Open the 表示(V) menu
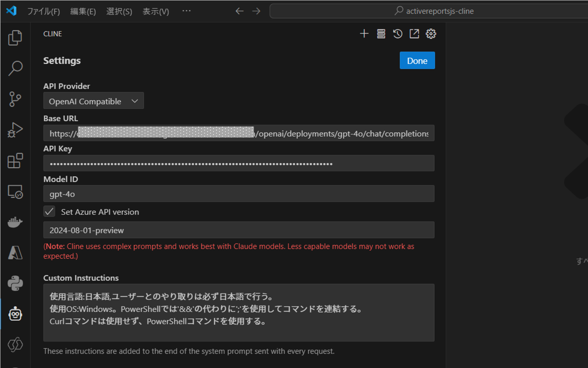Viewport: 588px width, 368px height. click(156, 11)
